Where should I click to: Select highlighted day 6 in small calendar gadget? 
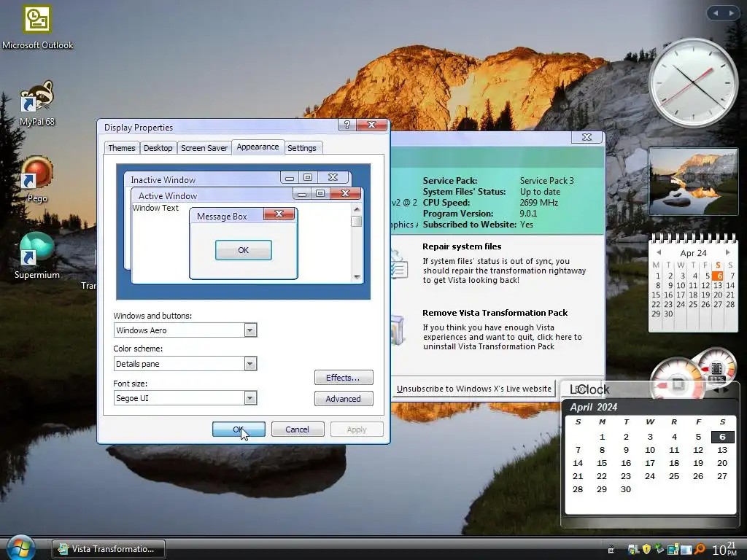718,275
